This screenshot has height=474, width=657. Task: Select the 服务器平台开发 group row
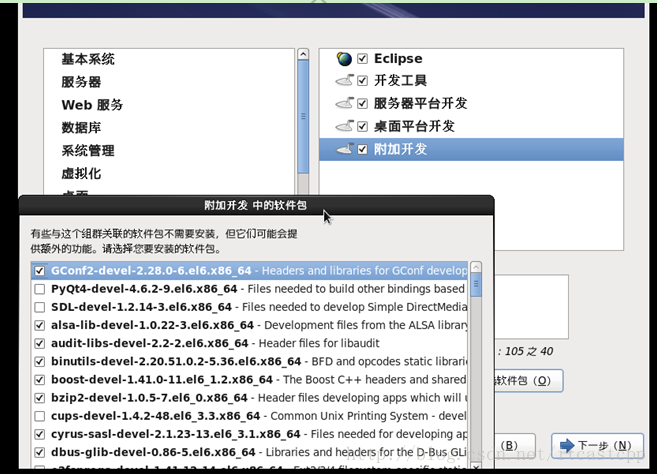471,104
